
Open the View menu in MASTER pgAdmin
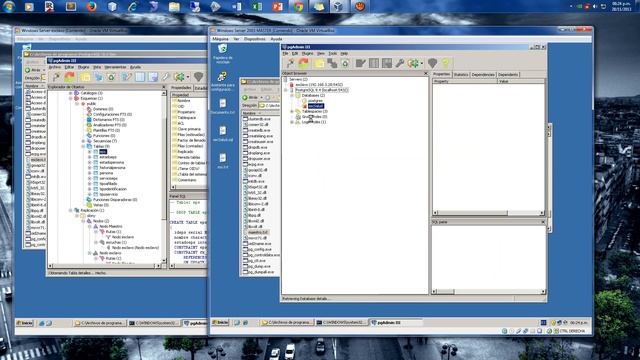click(x=321, y=53)
